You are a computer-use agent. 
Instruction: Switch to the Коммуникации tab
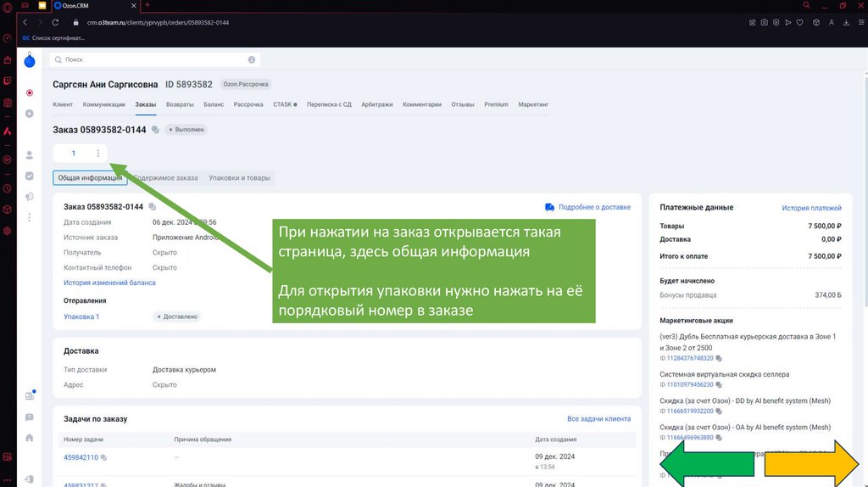pos(104,104)
